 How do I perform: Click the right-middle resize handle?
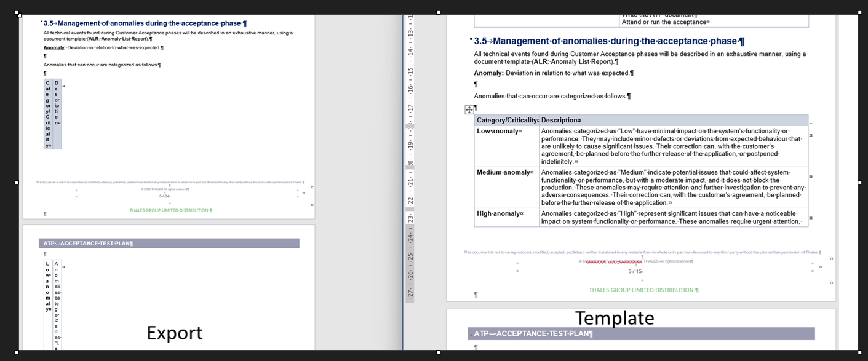pos(859,182)
